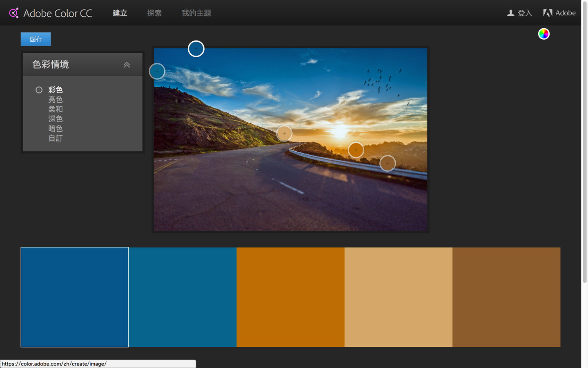Open the color wheel icon

coord(543,34)
